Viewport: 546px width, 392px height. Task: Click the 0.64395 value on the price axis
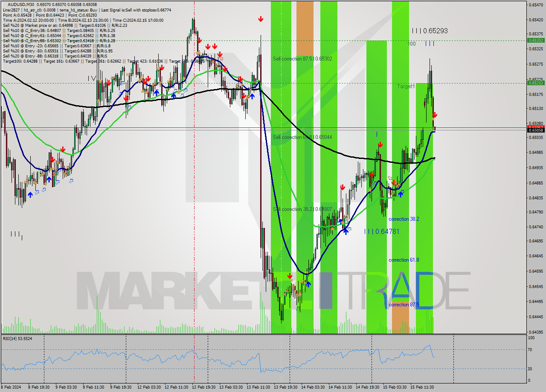(x=535, y=332)
